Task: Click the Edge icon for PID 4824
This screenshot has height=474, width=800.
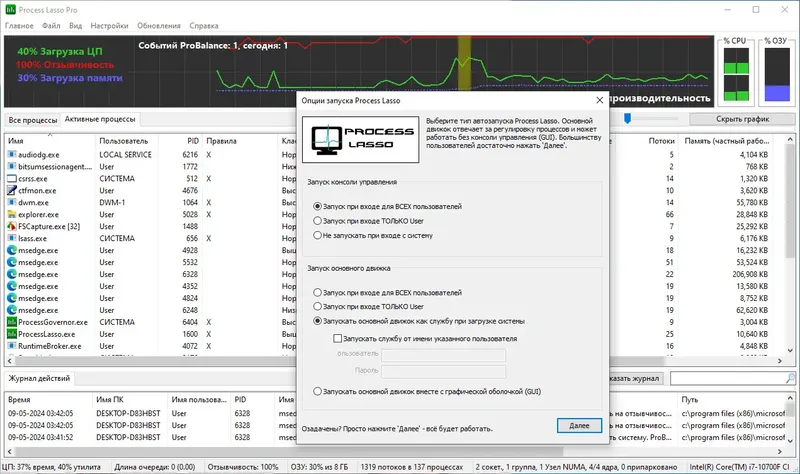Action: [x=12, y=298]
